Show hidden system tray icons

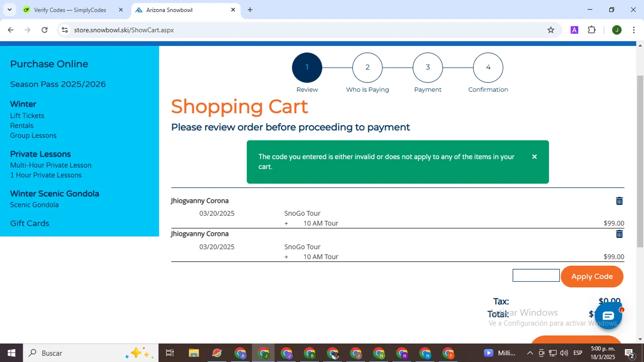point(530,353)
